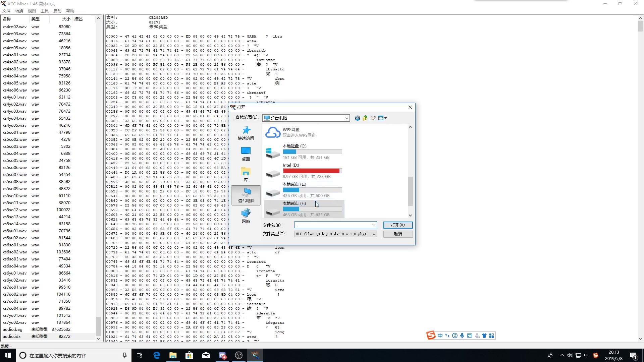Open the 工具 menu

pos(45,11)
